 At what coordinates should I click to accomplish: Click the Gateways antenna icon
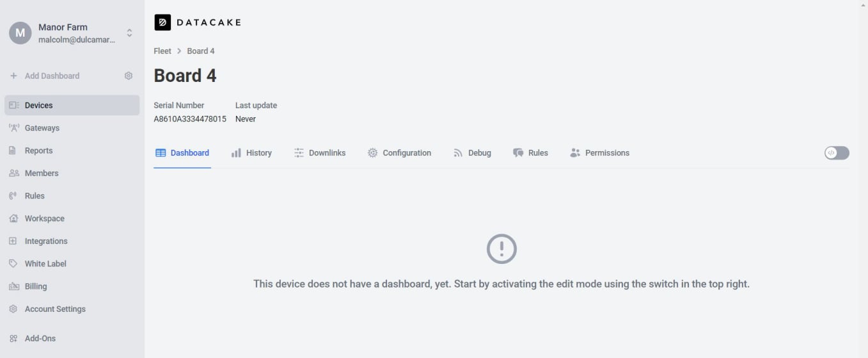point(13,128)
